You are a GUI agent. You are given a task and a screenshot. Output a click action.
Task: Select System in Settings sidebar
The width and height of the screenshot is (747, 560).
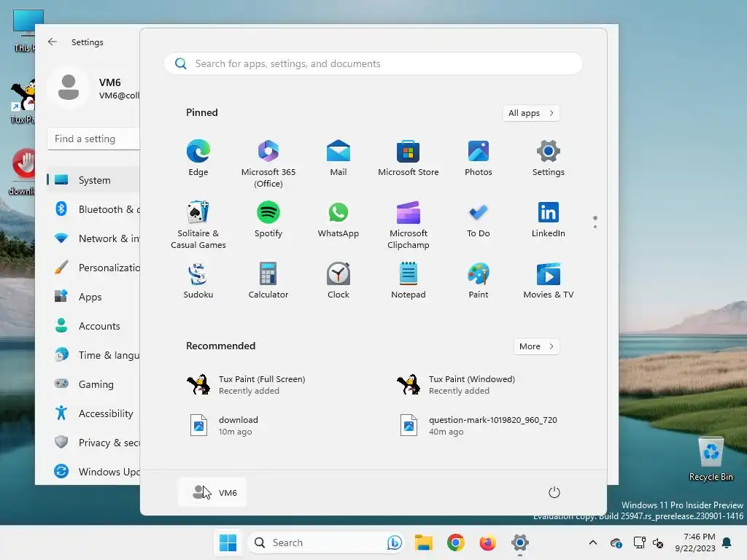pos(93,180)
